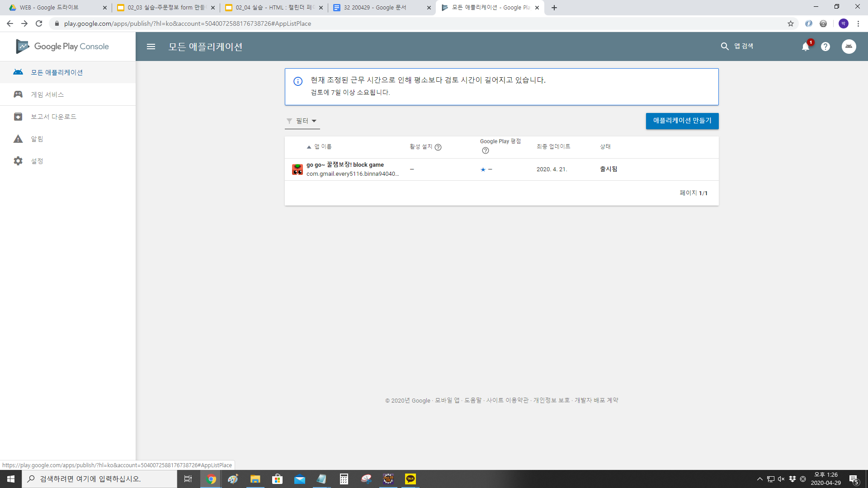868x488 pixels.
Task: Click the Dropbox tray icon
Action: click(x=792, y=479)
